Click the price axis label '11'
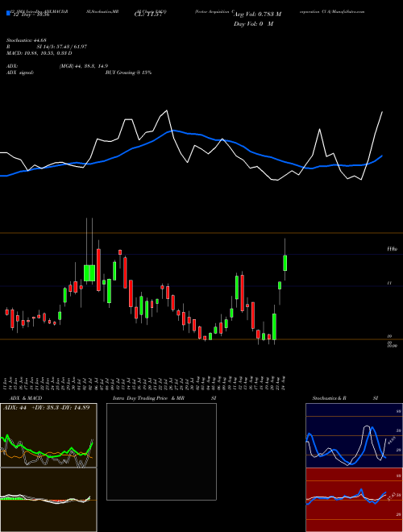 [x=389, y=283]
